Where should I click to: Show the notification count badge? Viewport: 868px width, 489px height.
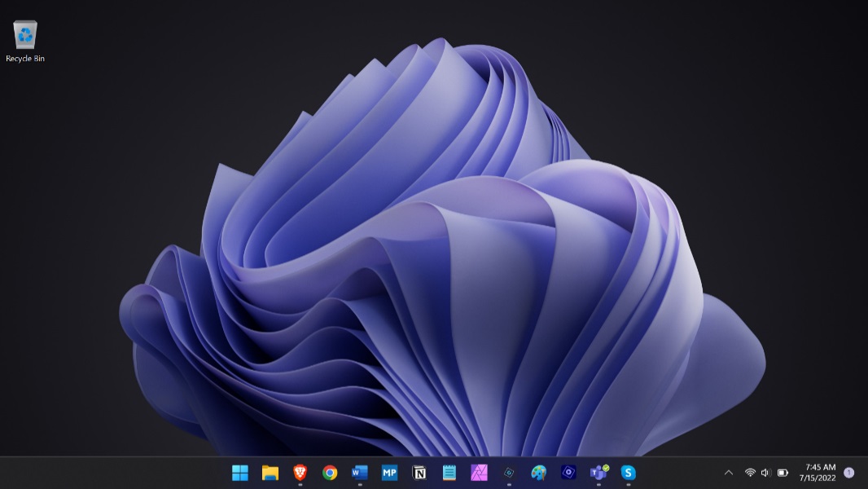849,473
